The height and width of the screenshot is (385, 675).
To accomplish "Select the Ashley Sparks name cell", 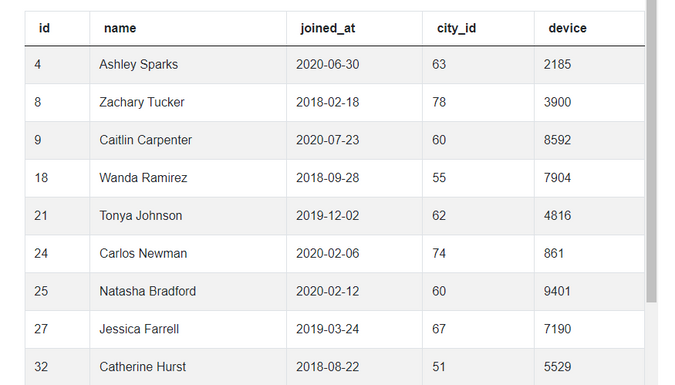I will pos(188,65).
